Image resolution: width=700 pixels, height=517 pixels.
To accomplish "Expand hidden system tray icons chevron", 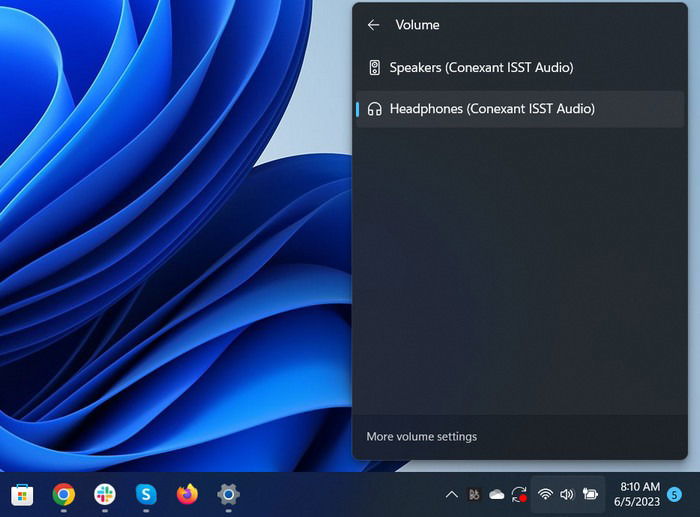I will pos(451,495).
